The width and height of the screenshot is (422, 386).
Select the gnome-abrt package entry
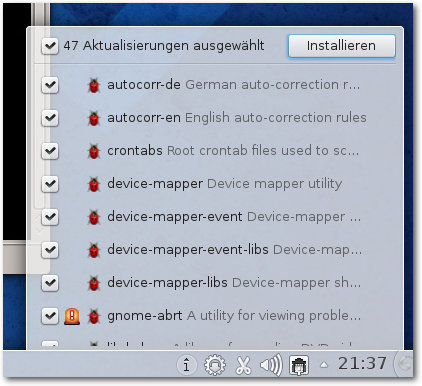click(234, 316)
